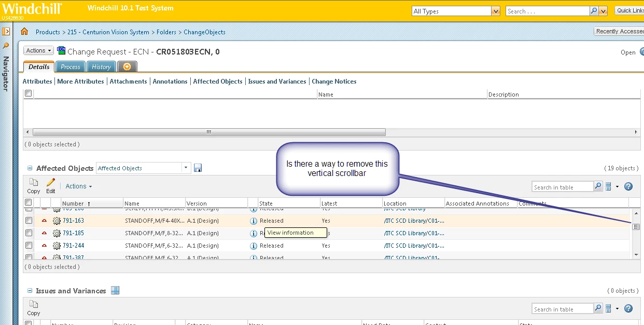Viewport: 644px width, 325px height.
Task: Open Affected Objects table help icon
Action: tap(628, 186)
